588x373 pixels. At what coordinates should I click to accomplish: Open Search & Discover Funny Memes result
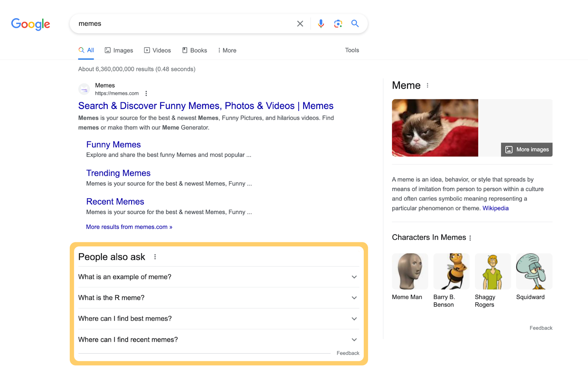click(x=206, y=106)
